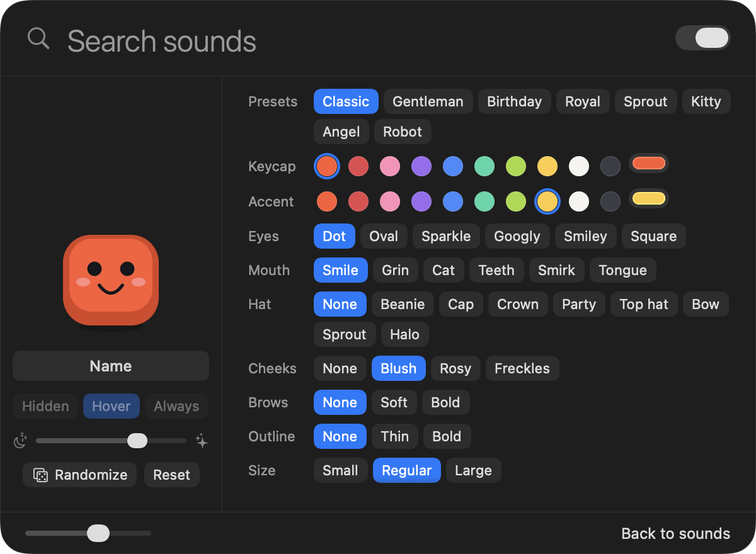Screen dimensions: 756x554
Task: Apply the Birthday preset
Action: click(514, 101)
